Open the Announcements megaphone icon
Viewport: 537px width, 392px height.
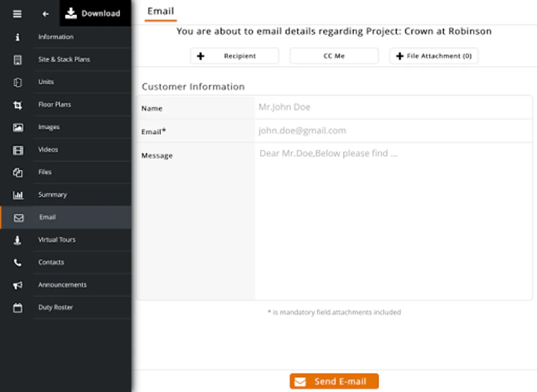[x=17, y=285]
